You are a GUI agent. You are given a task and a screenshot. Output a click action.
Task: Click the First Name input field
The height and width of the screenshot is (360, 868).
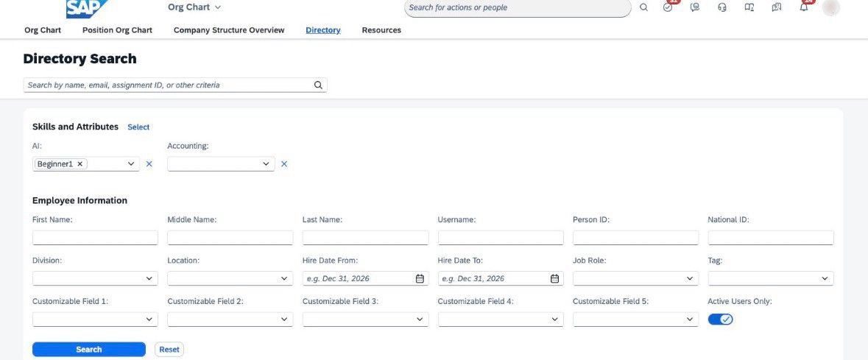tap(95, 238)
